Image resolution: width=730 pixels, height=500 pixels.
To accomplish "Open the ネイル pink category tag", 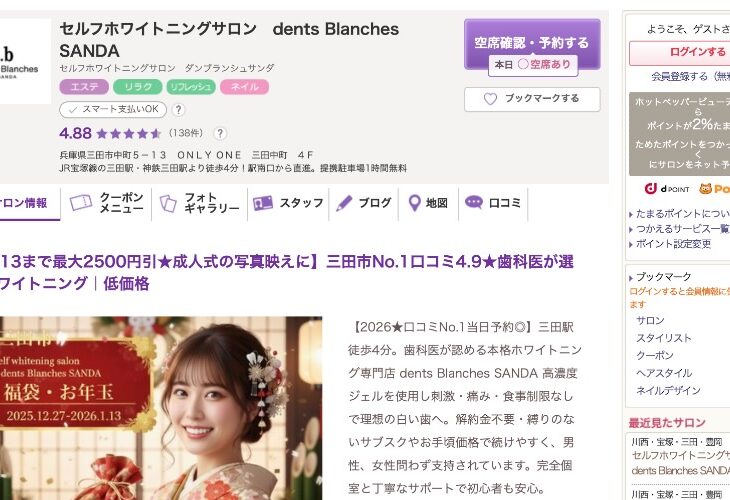I will pos(244,87).
